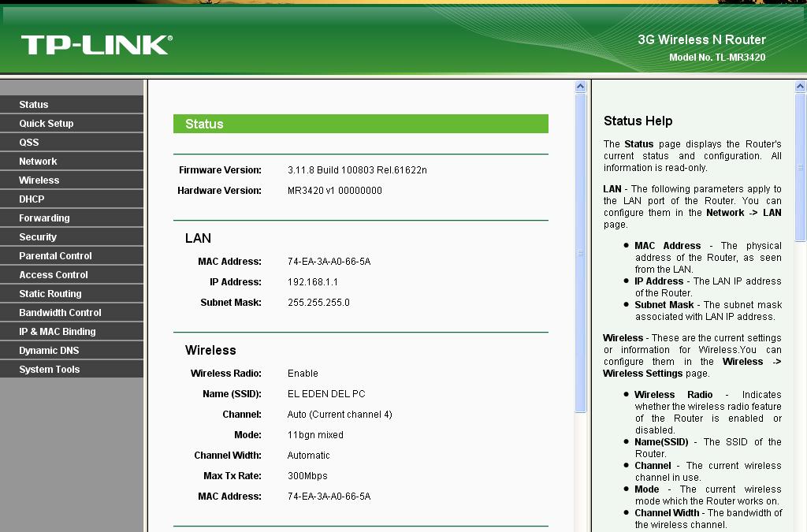The image size is (807, 532).
Task: Open the Status menu item
Action: click(72, 105)
